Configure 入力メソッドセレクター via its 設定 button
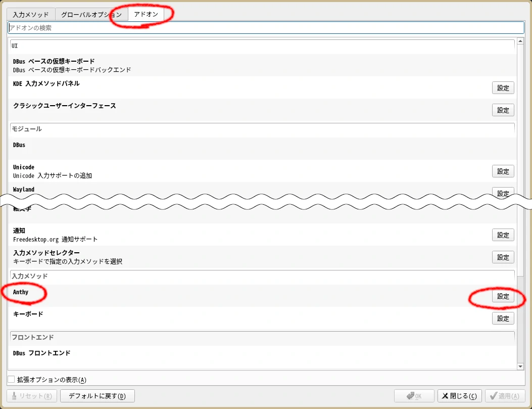 pos(503,257)
